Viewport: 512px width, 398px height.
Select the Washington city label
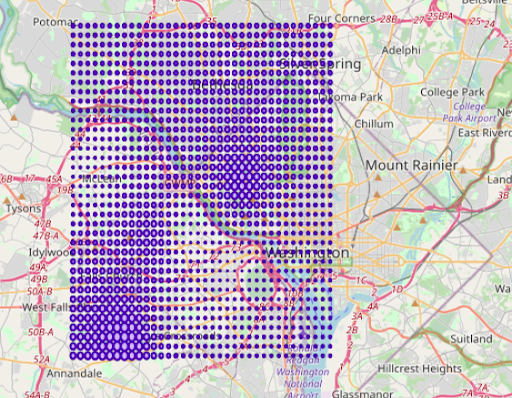(x=307, y=253)
